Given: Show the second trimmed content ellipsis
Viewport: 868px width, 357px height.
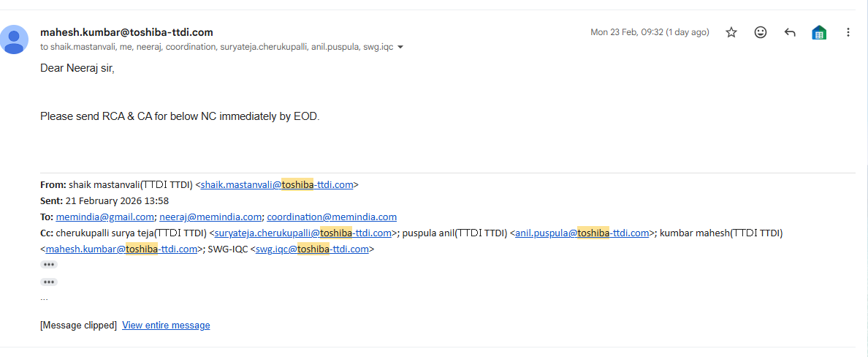Looking at the screenshot, I should coord(49,282).
